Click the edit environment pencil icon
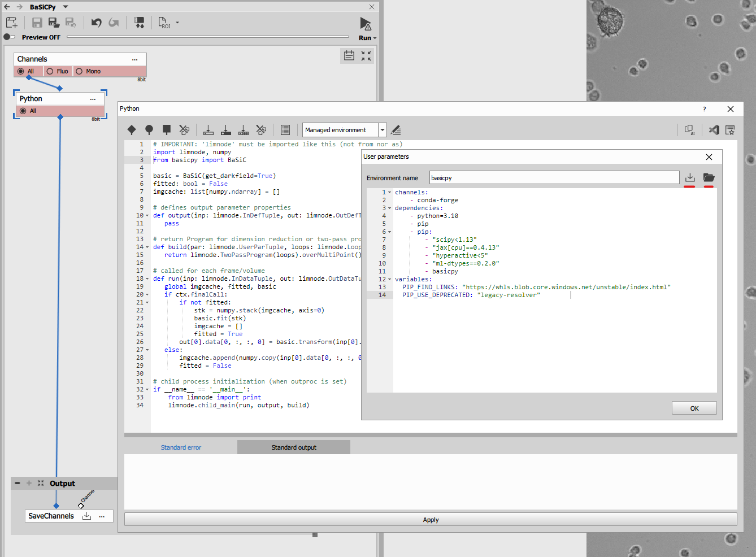 (x=396, y=130)
